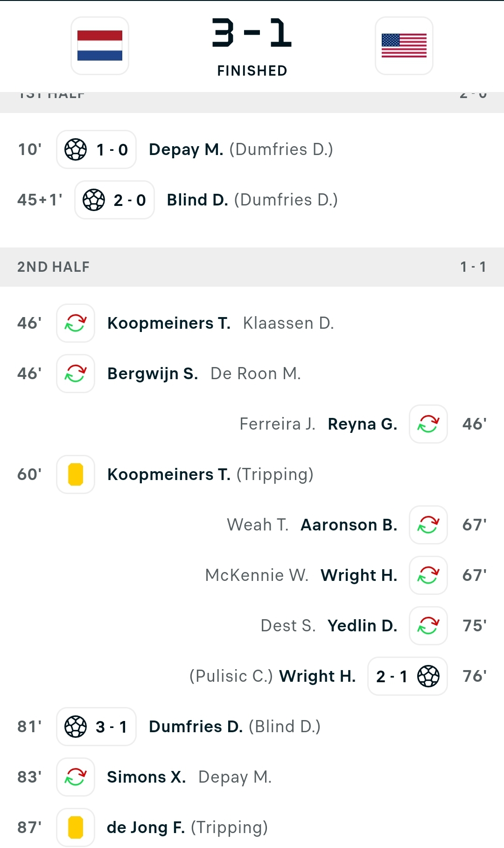
Task: Click the 45+1' Blind goal ball icon
Action: (94, 200)
